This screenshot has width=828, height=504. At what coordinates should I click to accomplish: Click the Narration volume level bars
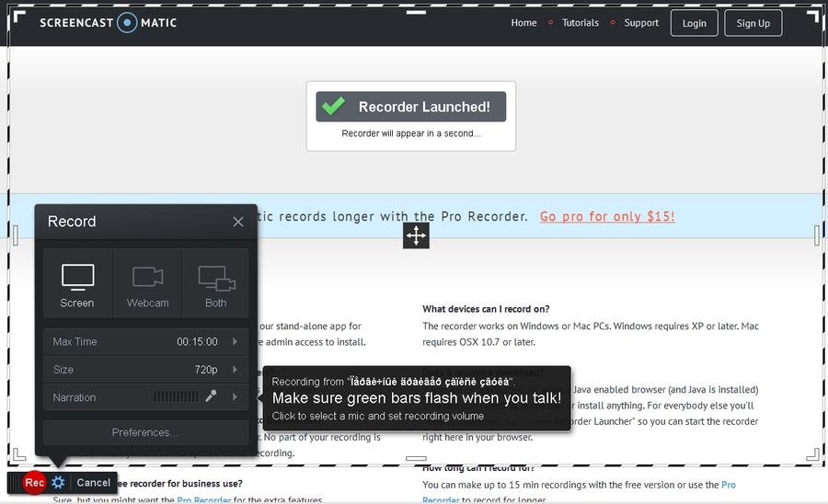point(176,397)
